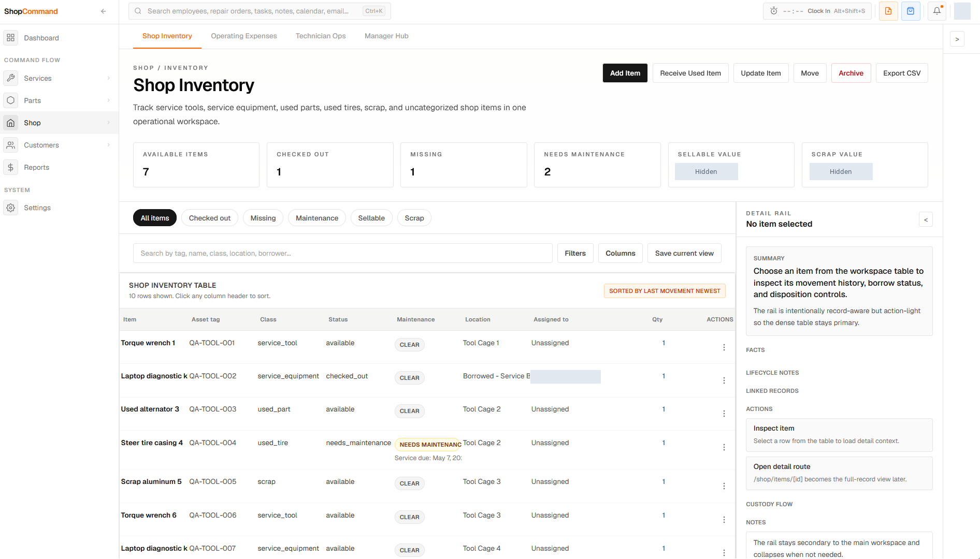Export inventory as CSV

point(902,73)
